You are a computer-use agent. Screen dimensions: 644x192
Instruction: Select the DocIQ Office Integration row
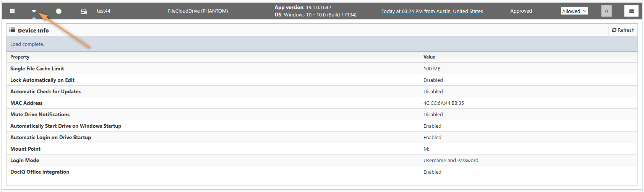point(40,172)
